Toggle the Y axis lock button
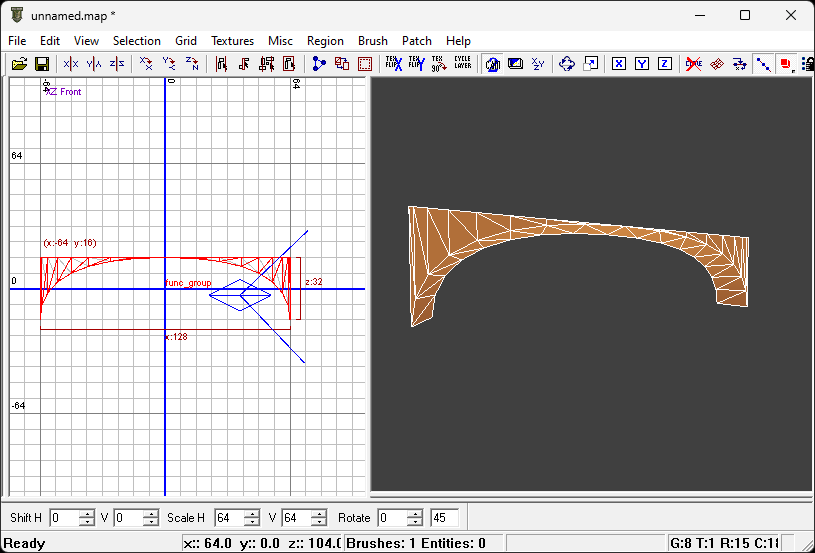 click(x=642, y=64)
